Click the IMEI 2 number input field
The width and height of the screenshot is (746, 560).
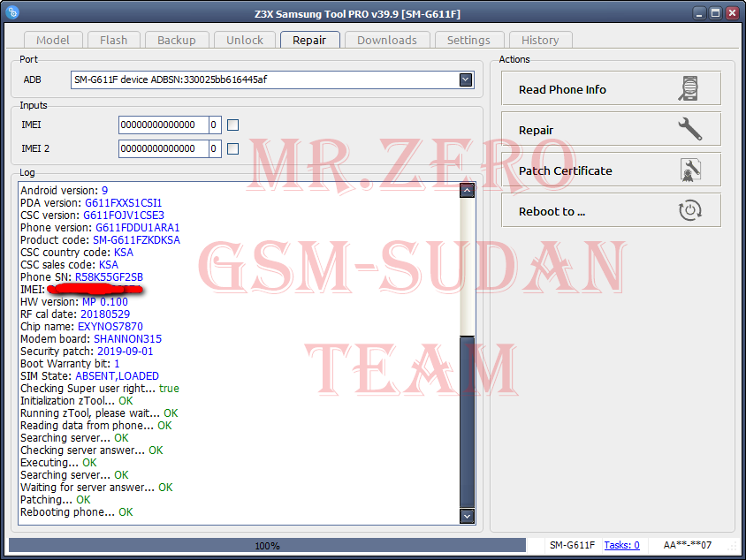point(164,148)
